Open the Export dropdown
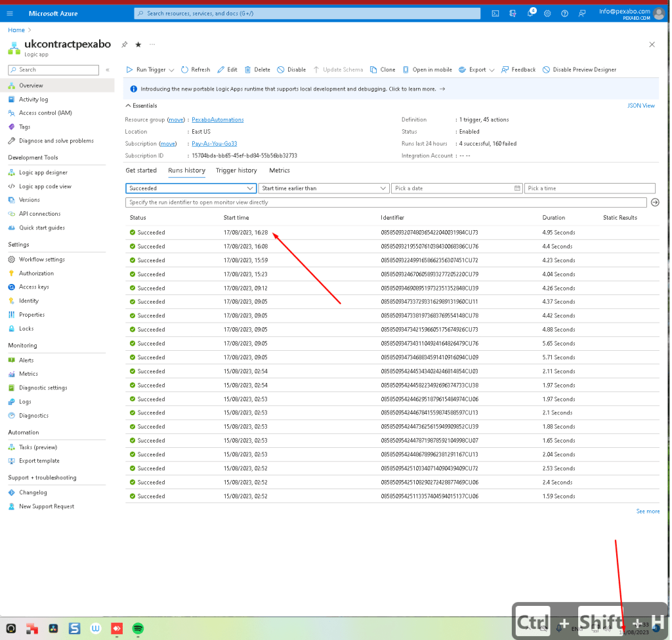This screenshot has height=640, width=672. point(476,70)
